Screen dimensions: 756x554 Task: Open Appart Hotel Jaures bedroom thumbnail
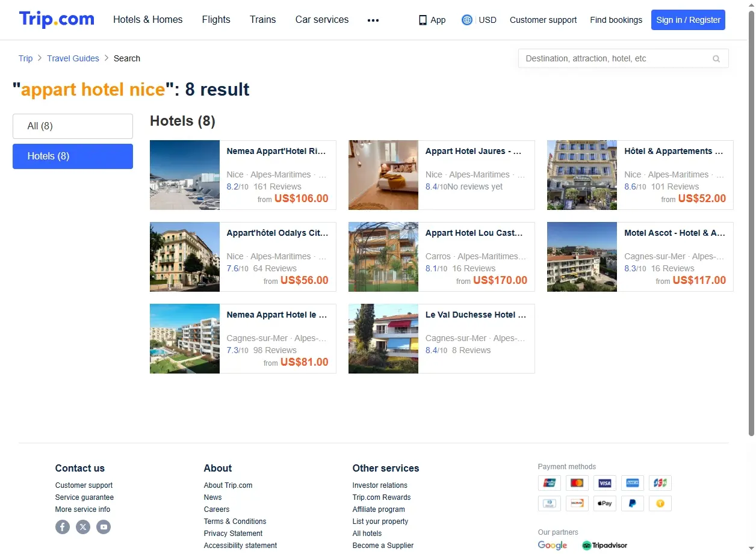click(x=383, y=175)
